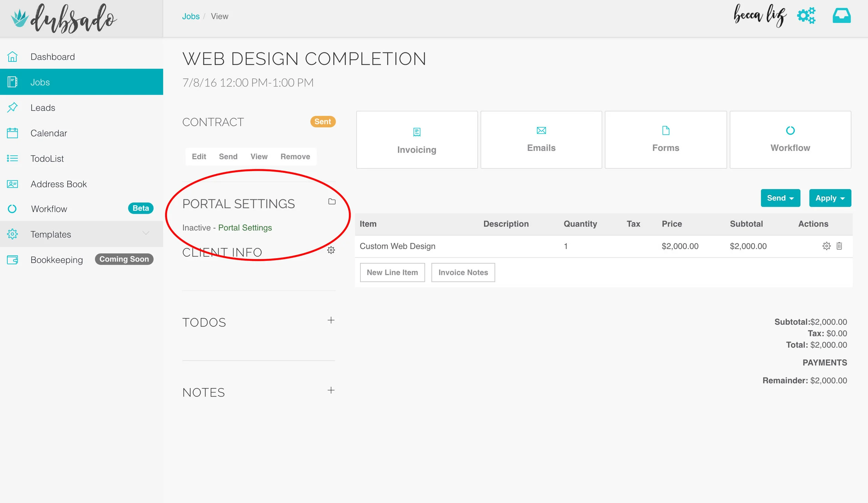
Task: Click New Line Item button
Action: [x=392, y=272]
